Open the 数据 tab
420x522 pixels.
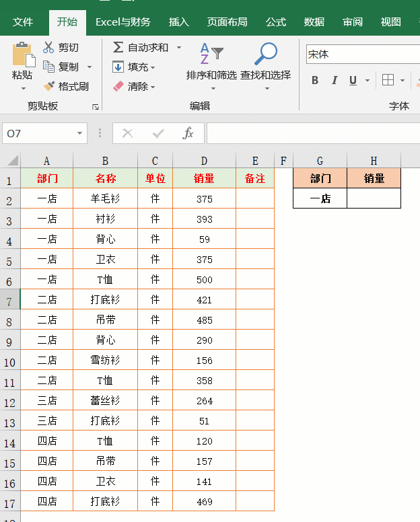pyautogui.click(x=314, y=22)
